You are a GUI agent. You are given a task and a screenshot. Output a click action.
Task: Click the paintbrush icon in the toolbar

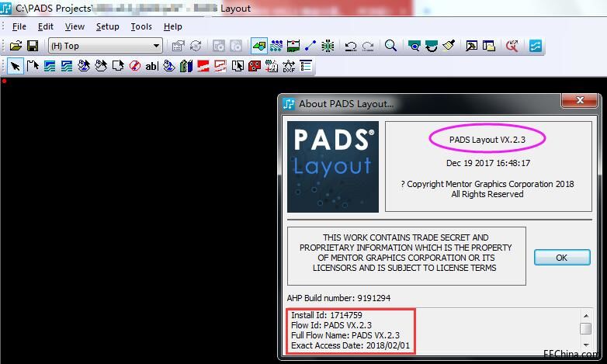(449, 46)
